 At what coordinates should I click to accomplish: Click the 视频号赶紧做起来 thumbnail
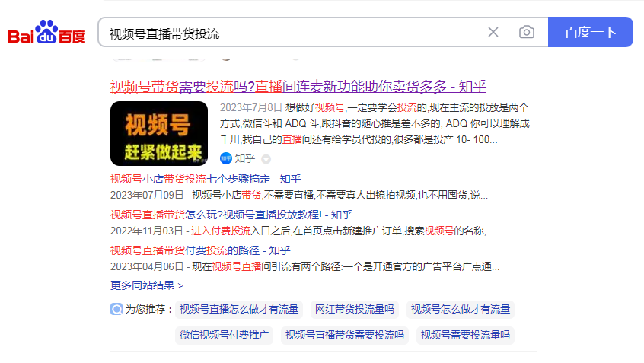159,133
